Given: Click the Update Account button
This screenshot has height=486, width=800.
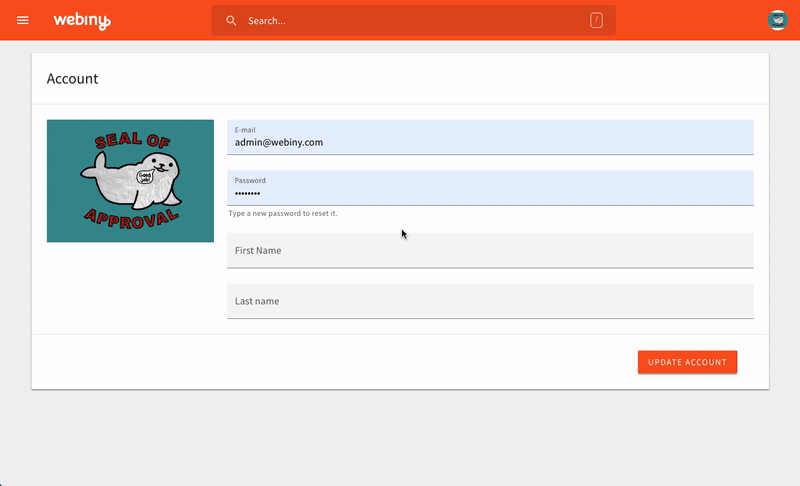Looking at the screenshot, I should pyautogui.click(x=687, y=362).
